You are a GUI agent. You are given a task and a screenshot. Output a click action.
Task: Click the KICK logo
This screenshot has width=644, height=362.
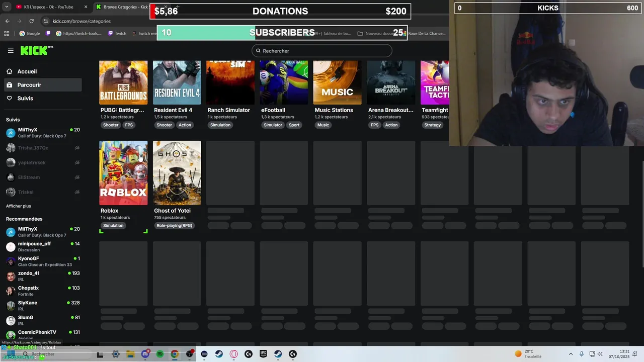(x=36, y=50)
